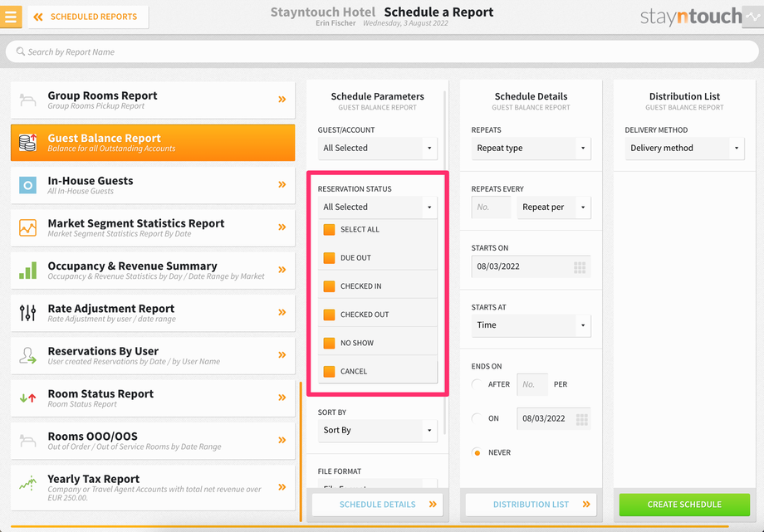This screenshot has width=764, height=532.
Task: Uncheck the NO SHOW status
Action: click(x=330, y=343)
